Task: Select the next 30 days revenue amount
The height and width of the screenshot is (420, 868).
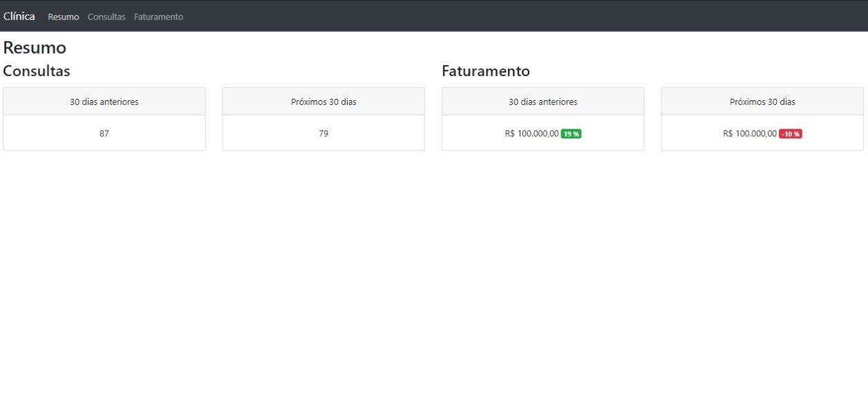Action: tap(751, 133)
